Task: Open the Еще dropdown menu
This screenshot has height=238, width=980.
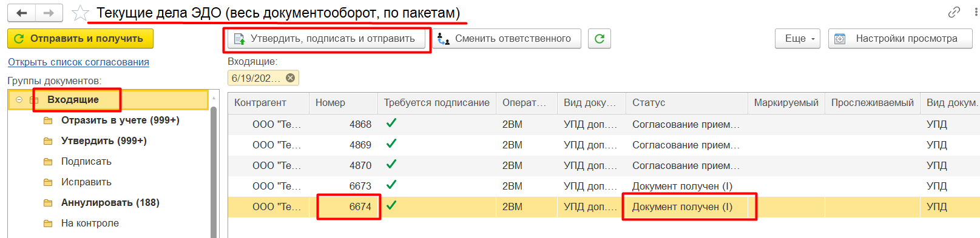Action: [x=797, y=39]
